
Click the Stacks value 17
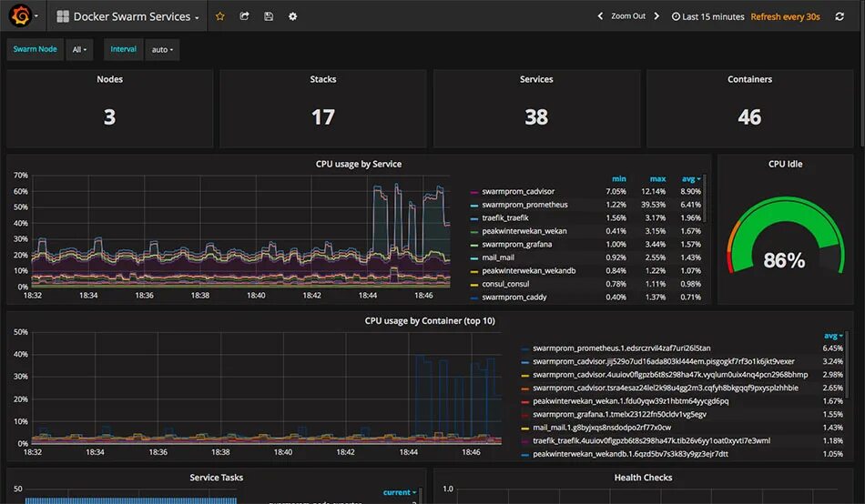(322, 116)
